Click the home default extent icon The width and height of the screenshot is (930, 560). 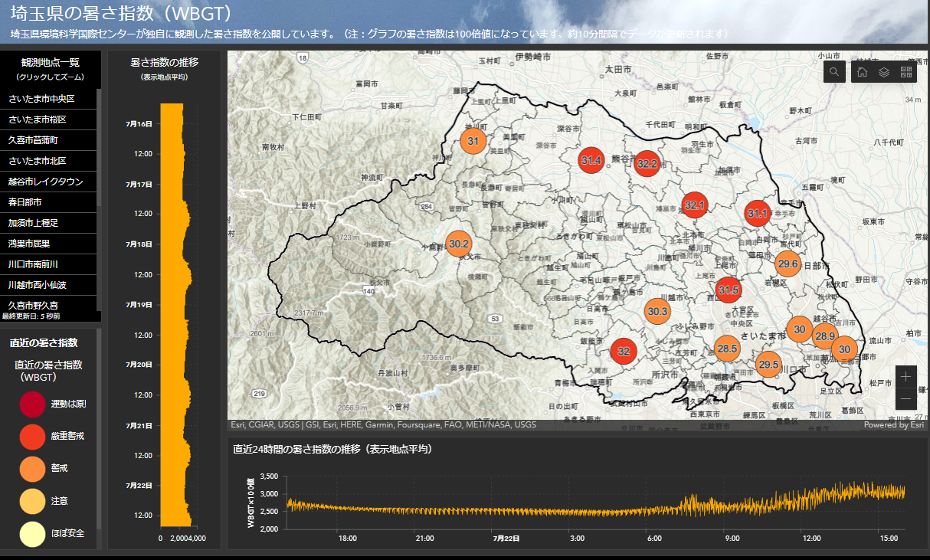(862, 72)
